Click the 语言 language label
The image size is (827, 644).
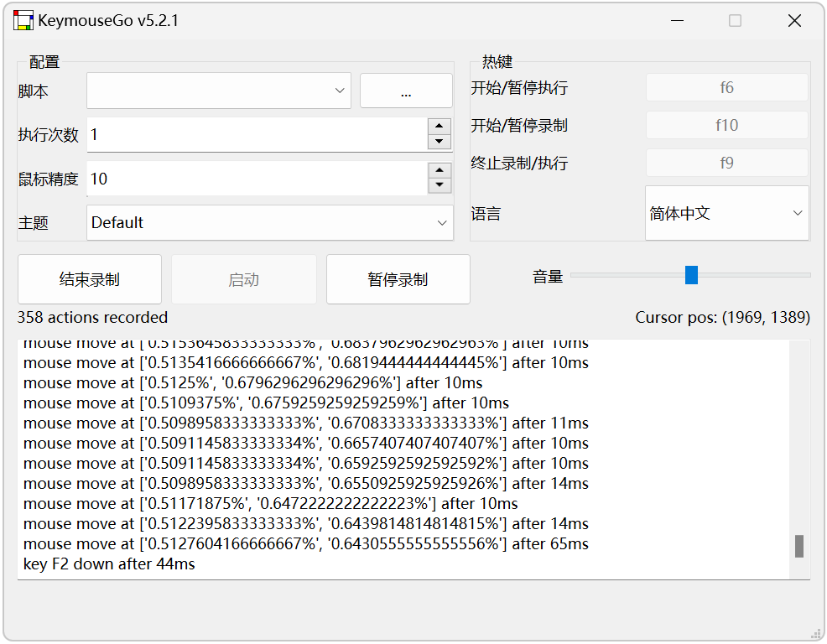tap(486, 214)
